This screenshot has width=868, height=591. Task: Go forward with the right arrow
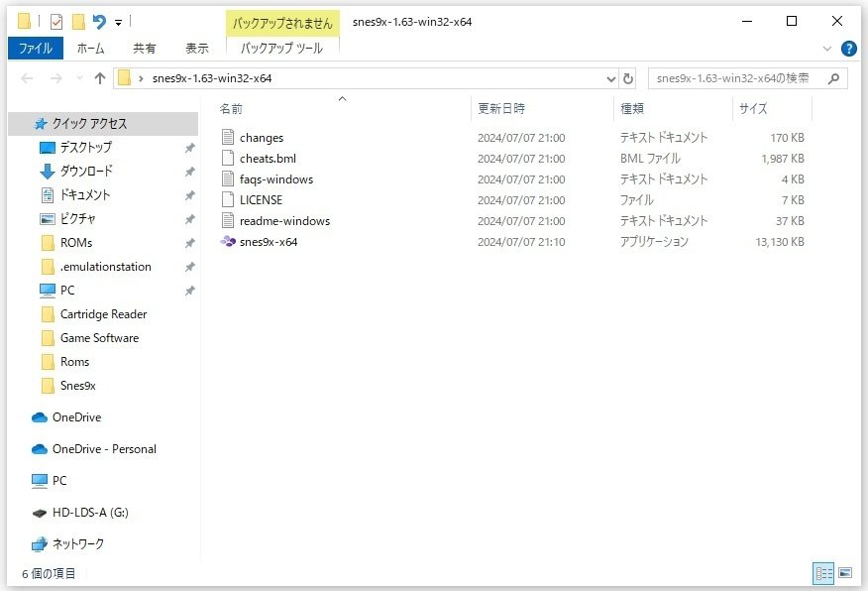click(55, 78)
